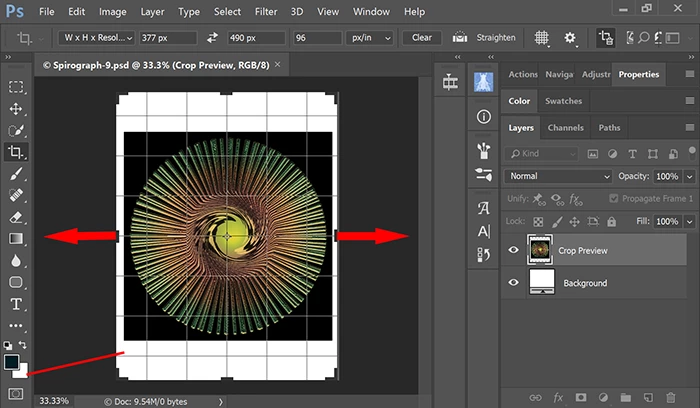The image size is (700, 408).
Task: Toggle filter for pixel layers
Action: pos(592,154)
